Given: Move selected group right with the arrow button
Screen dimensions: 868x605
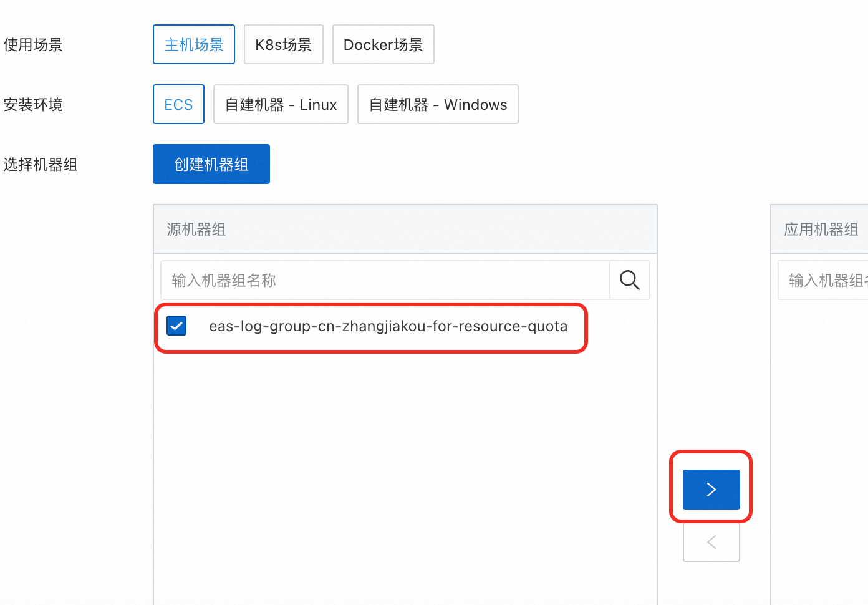Looking at the screenshot, I should (711, 490).
